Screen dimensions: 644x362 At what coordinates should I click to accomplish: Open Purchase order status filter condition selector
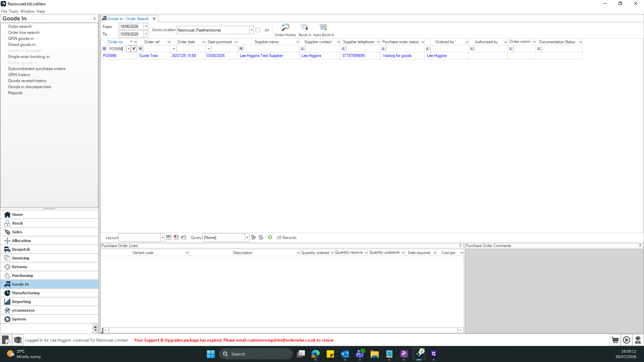click(x=383, y=49)
